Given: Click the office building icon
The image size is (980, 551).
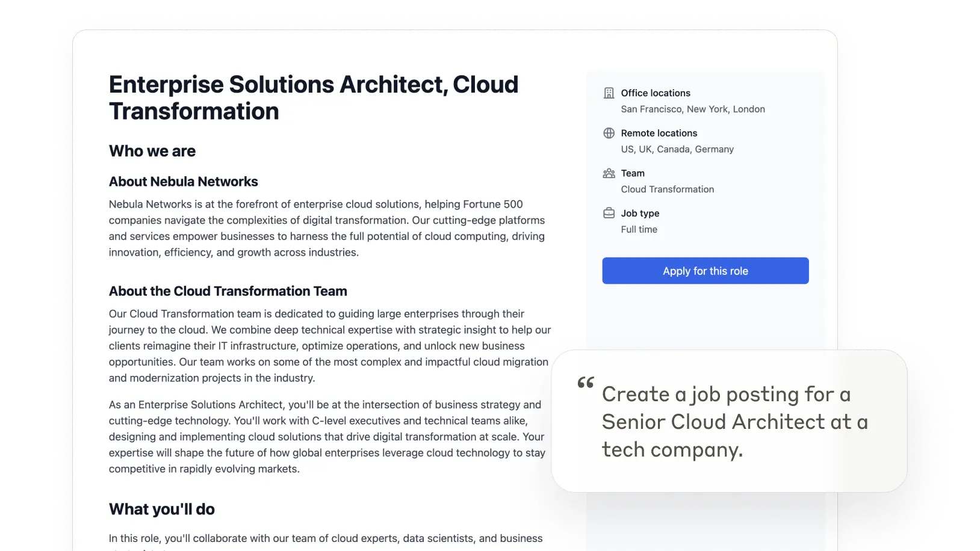Looking at the screenshot, I should [x=609, y=93].
